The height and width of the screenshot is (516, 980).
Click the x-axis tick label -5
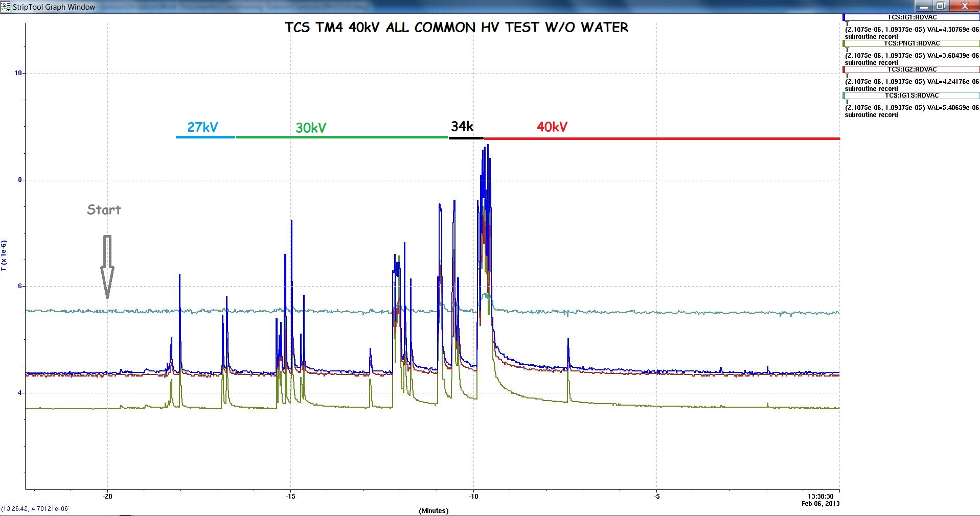click(657, 496)
